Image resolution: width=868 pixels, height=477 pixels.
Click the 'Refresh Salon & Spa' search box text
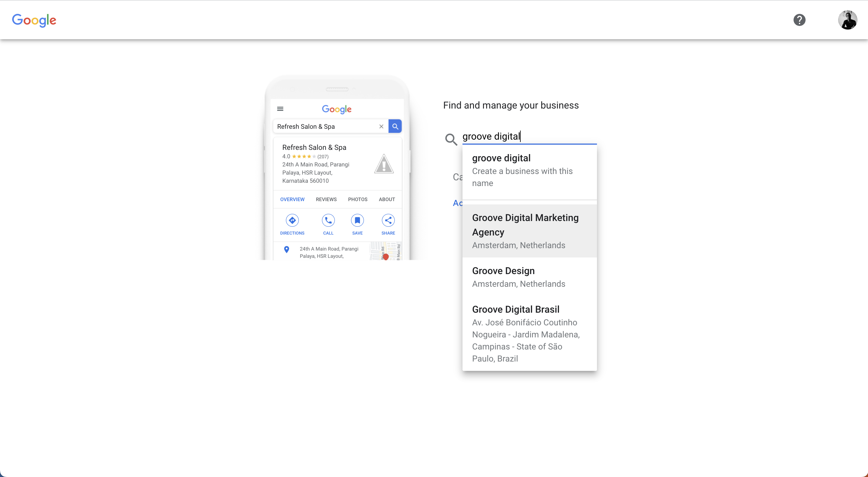tap(306, 127)
